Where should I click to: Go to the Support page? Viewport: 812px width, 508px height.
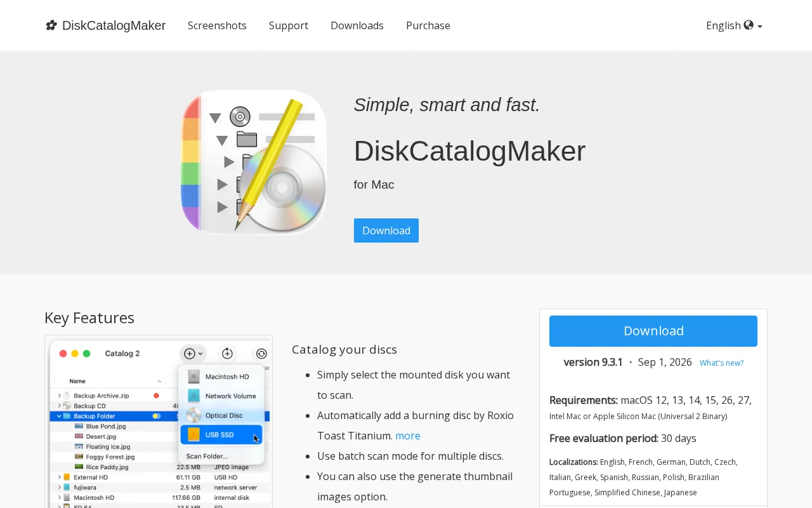pos(289,25)
